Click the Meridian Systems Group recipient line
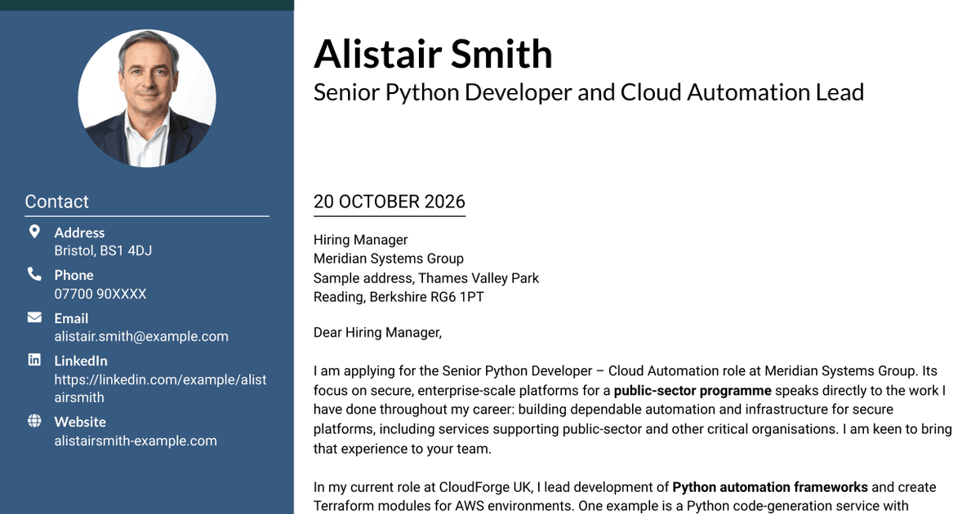This screenshot has height=514, width=980. click(x=389, y=259)
